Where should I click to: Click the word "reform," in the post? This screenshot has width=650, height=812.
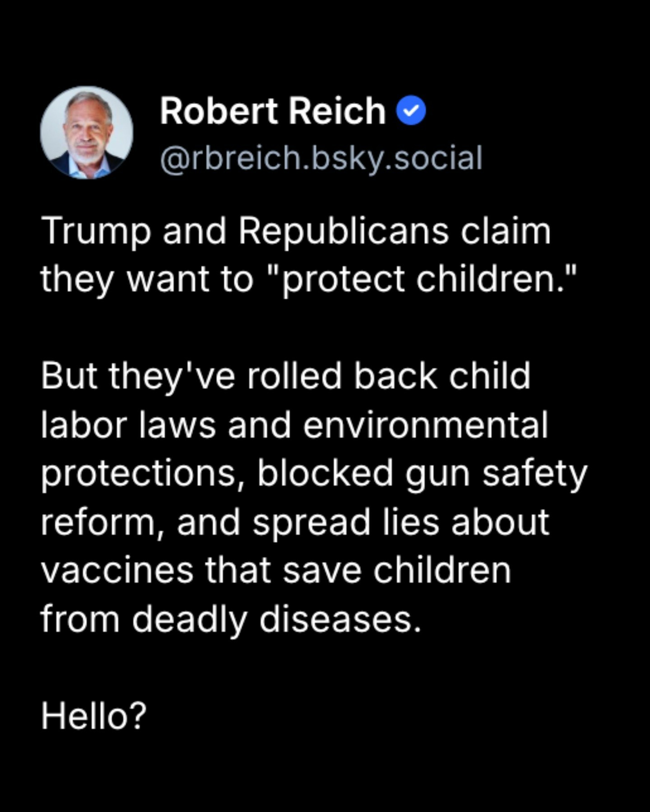pyautogui.click(x=102, y=522)
